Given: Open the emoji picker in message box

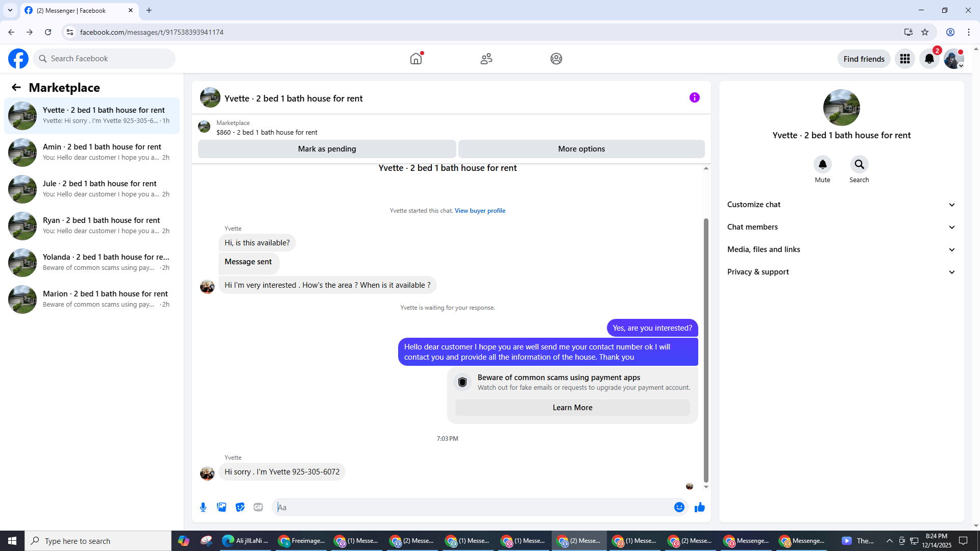Looking at the screenshot, I should (x=679, y=507).
